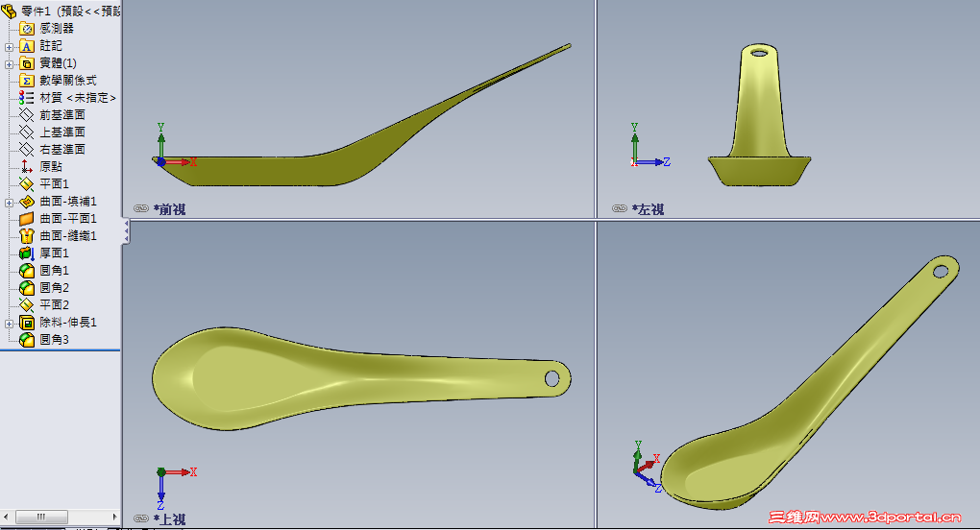
Task: Expand the 實體(1) tree node
Action: tap(9, 64)
